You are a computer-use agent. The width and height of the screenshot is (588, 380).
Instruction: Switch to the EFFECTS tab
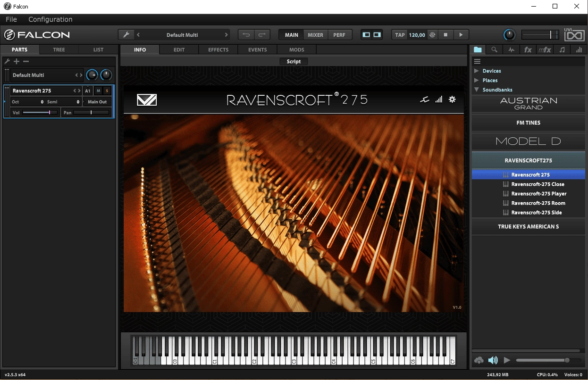[218, 50]
